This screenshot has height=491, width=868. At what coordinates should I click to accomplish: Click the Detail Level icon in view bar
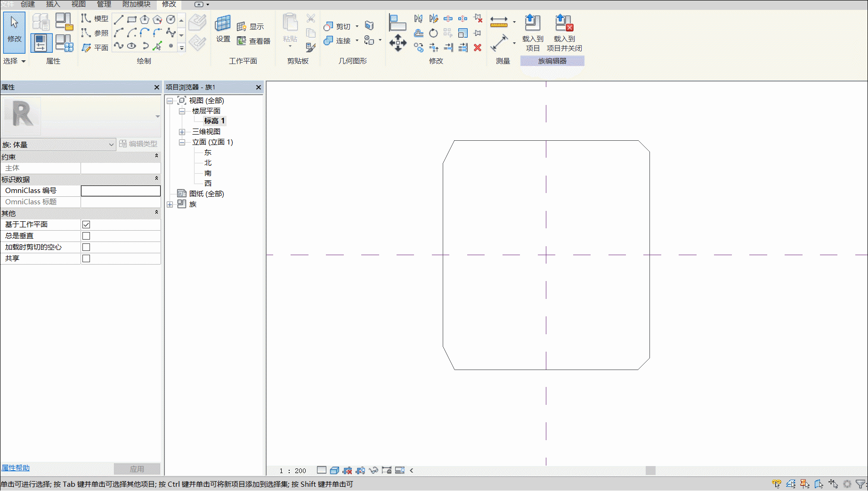[x=322, y=470]
